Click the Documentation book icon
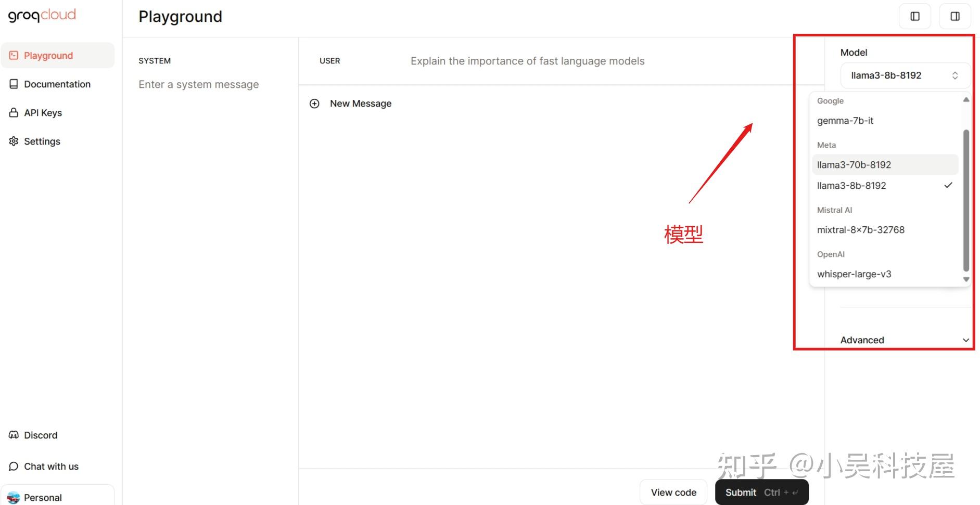Screen dimensions: 980x505 click(x=14, y=84)
